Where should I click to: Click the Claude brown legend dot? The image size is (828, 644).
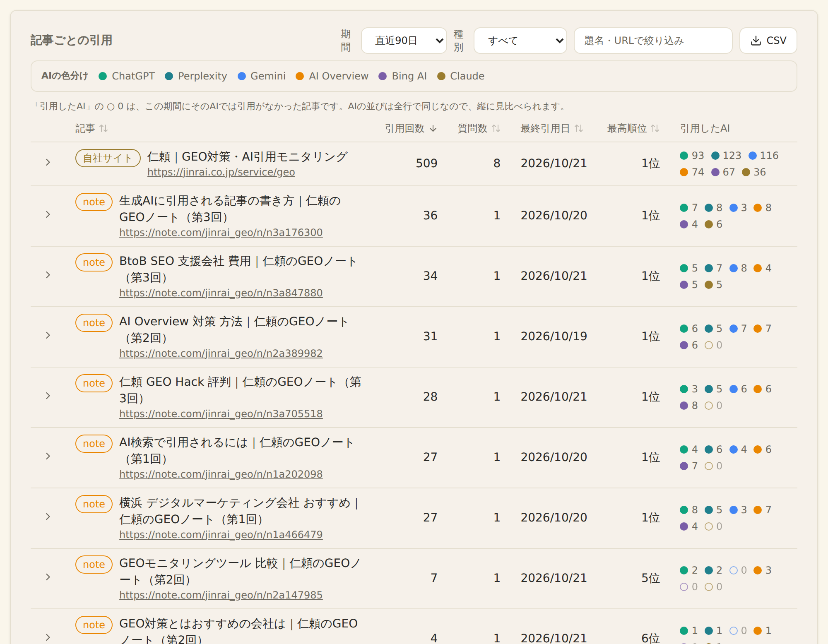[x=441, y=76]
